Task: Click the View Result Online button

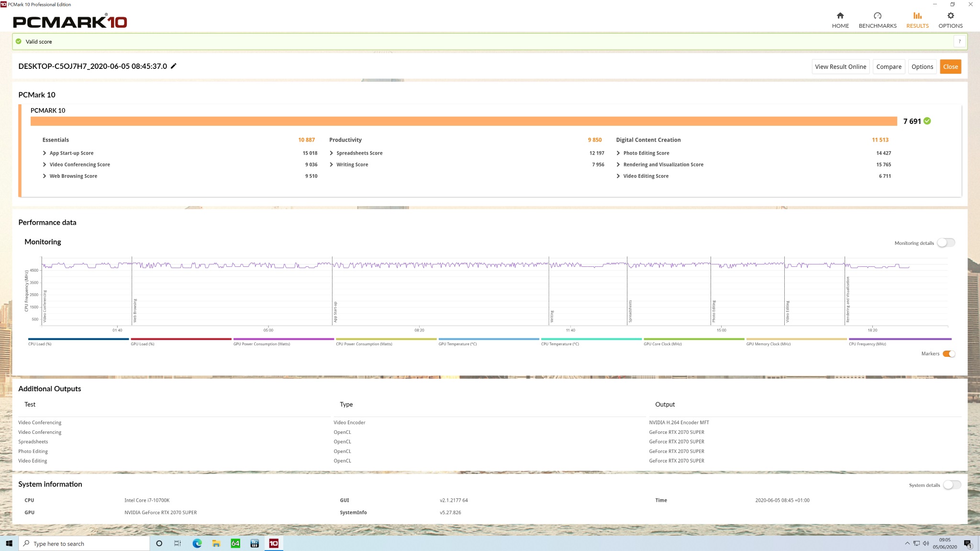Action: [840, 66]
